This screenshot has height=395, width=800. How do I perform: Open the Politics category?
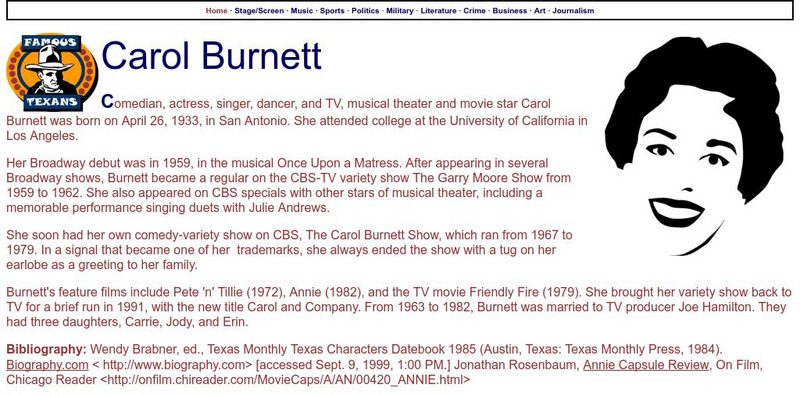(365, 11)
